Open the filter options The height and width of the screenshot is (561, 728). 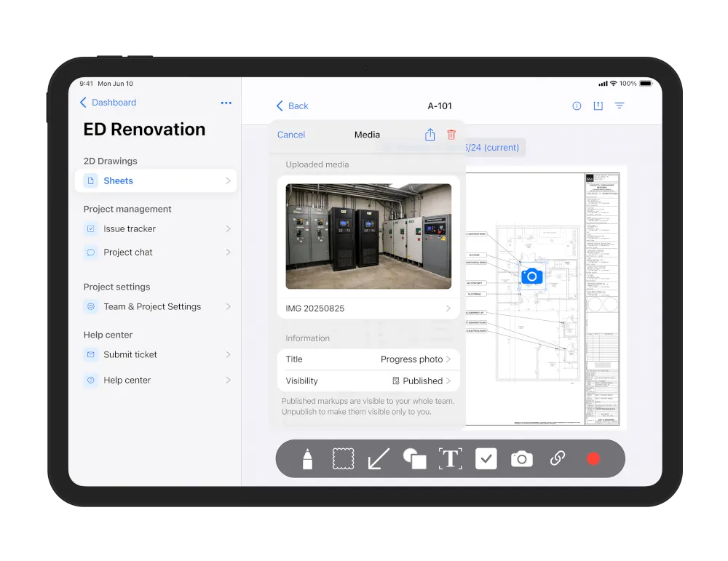point(620,106)
